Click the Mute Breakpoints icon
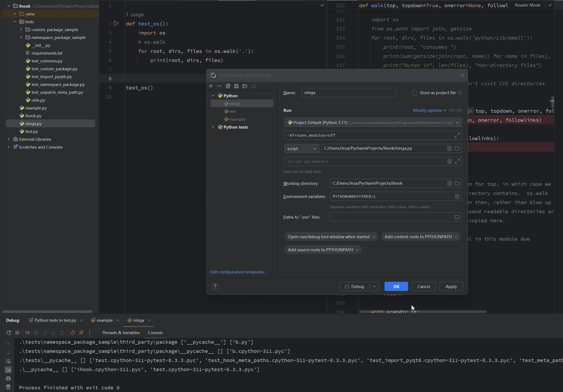 coord(81,333)
